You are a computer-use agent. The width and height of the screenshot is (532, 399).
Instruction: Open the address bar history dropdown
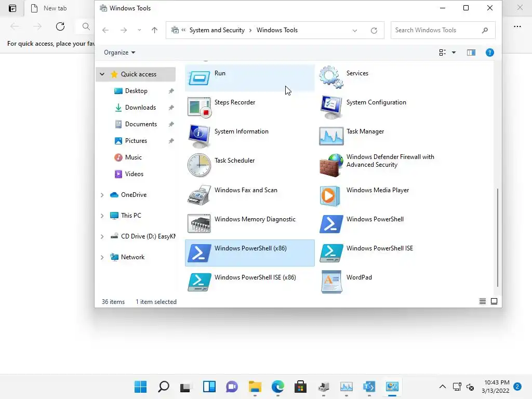pyautogui.click(x=354, y=31)
